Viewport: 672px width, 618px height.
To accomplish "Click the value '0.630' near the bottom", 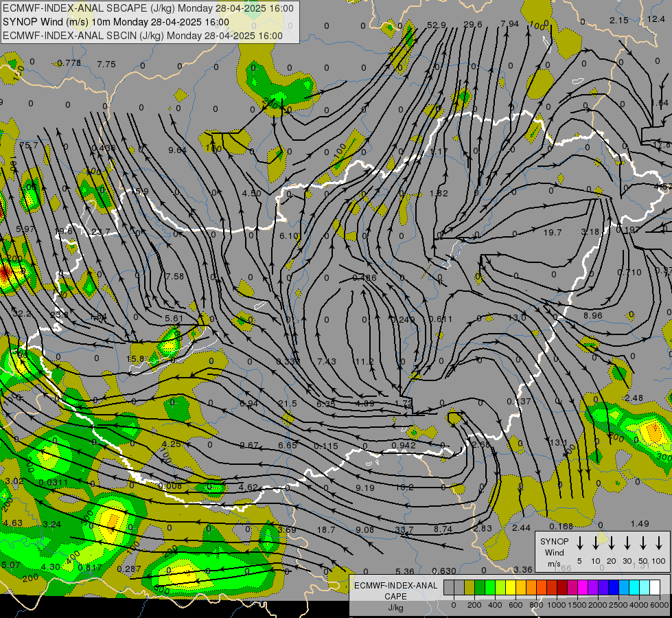I will pyautogui.click(x=444, y=571).
